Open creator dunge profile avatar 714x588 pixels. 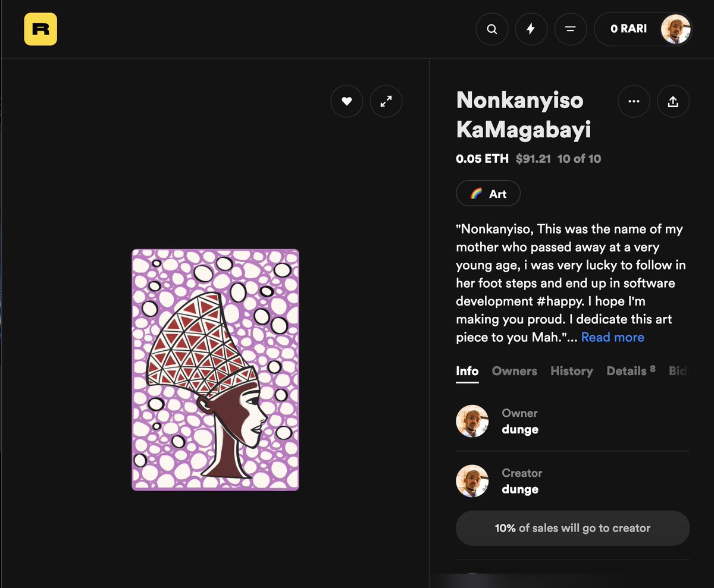click(472, 481)
